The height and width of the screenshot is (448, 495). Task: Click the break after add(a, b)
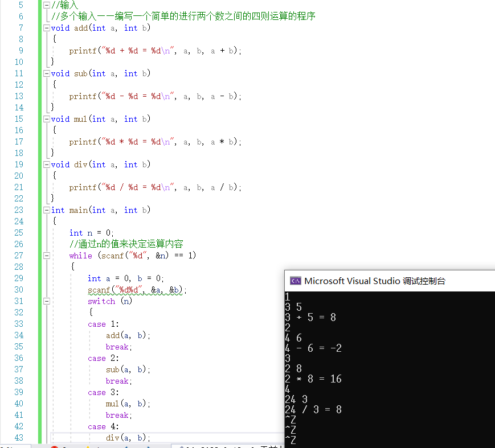[118, 347]
